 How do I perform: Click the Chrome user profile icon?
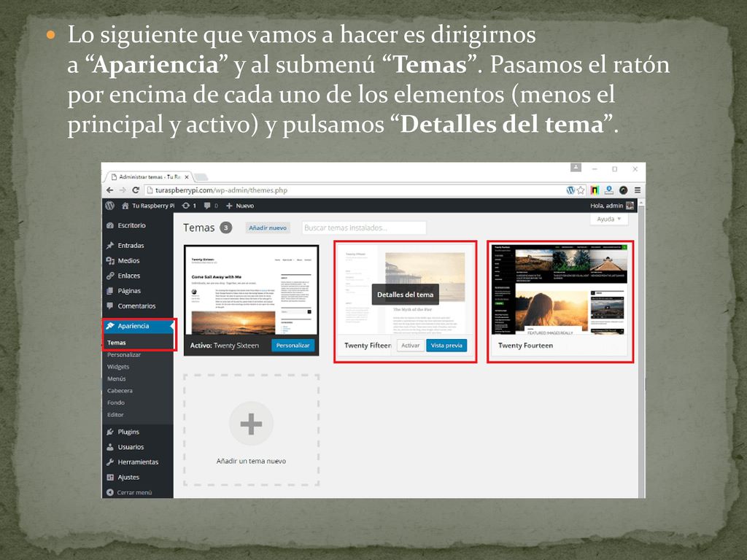(x=576, y=168)
